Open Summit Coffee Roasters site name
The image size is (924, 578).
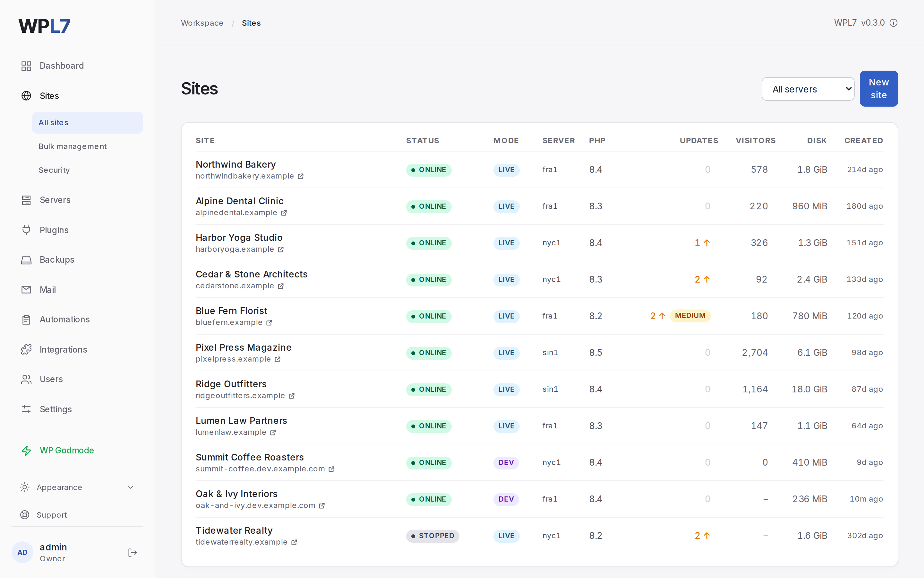click(250, 457)
